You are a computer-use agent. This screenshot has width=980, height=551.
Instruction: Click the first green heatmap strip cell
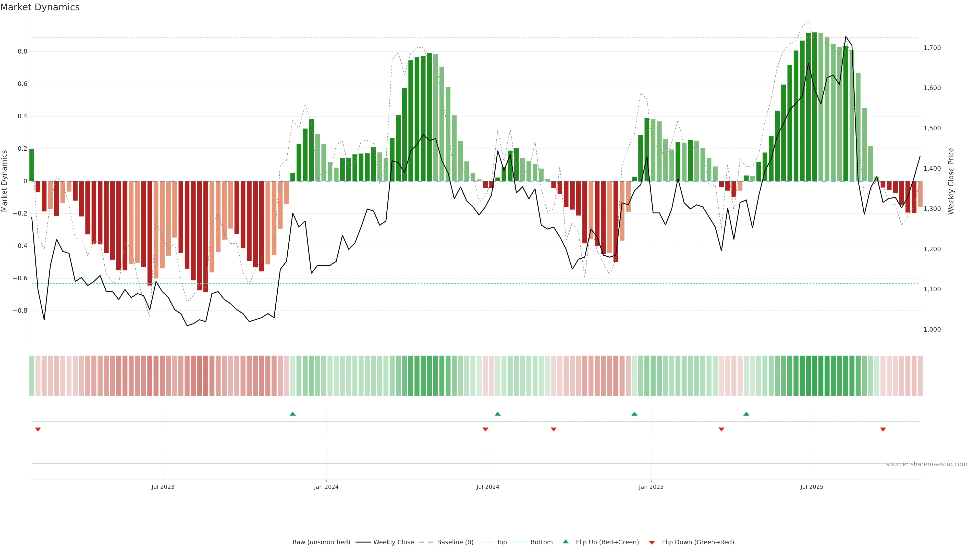(32, 376)
